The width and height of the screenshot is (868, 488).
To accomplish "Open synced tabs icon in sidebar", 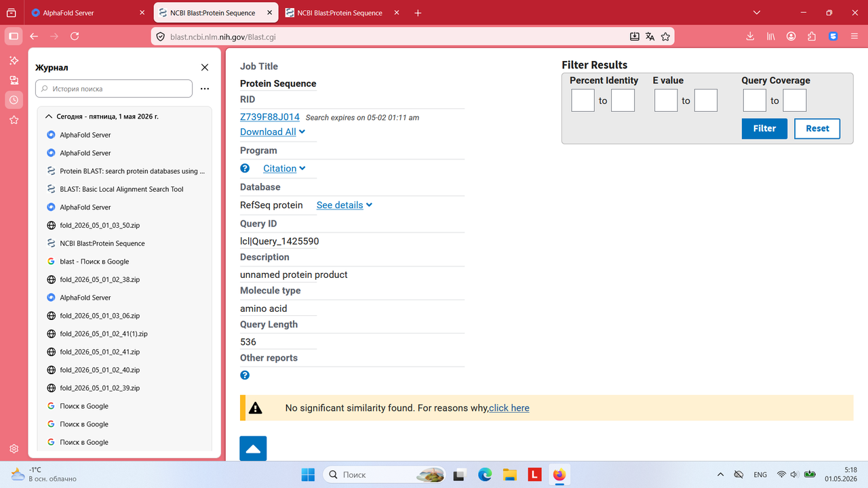I will 14,80.
